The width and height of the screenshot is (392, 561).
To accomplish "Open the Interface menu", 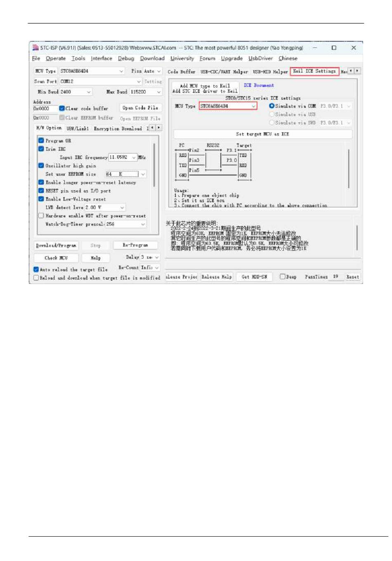I will (x=102, y=59).
